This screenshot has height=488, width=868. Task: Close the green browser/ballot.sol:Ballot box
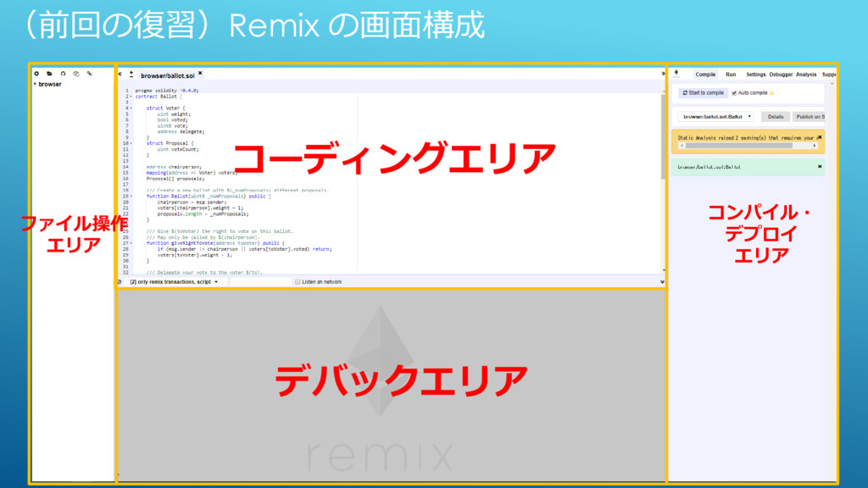pyautogui.click(x=820, y=167)
